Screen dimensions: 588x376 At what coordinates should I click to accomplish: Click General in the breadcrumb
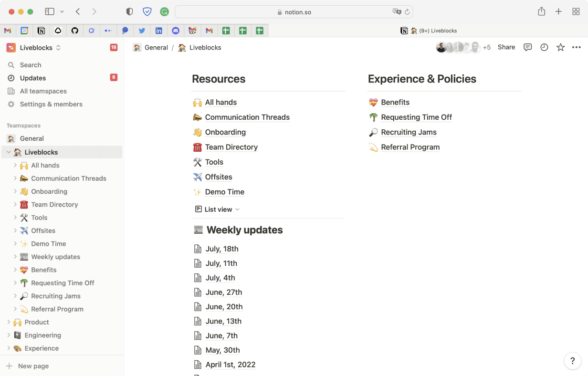156,47
